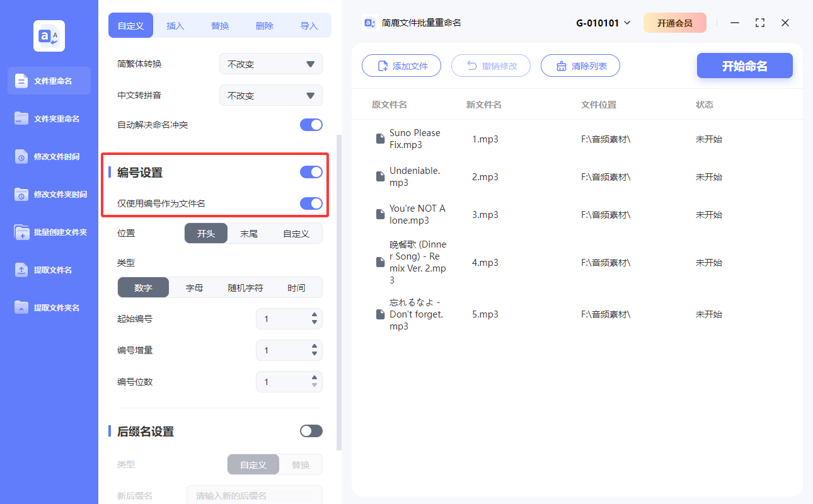Click the 开始命名 rename button
The image size is (813, 504).
pos(744,66)
